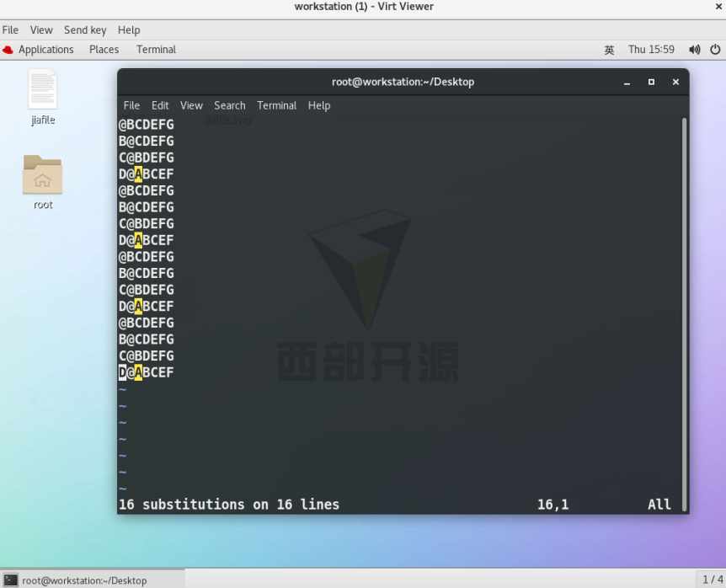Open the power icon in top panel
The image size is (726, 588).
715,50
